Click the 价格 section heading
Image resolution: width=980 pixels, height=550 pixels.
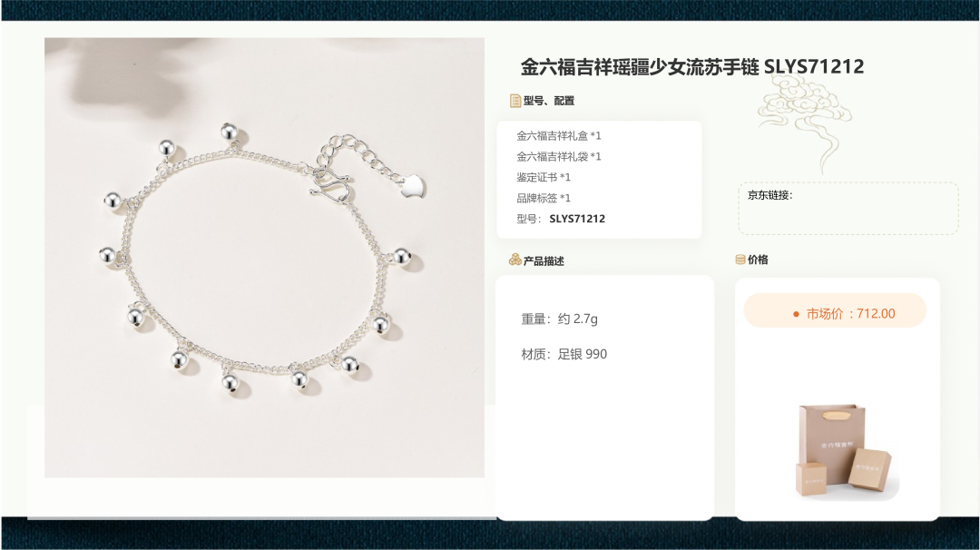click(758, 260)
